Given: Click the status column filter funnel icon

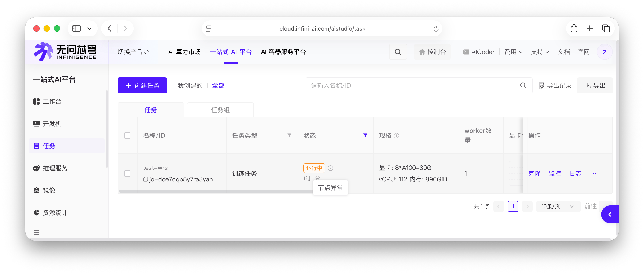Looking at the screenshot, I should (x=365, y=135).
